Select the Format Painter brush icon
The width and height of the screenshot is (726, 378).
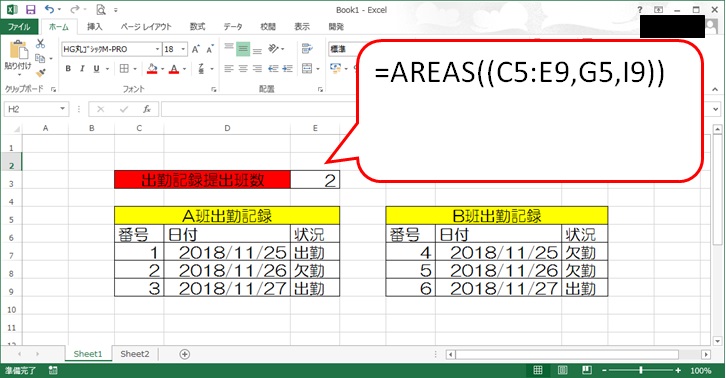coord(40,73)
